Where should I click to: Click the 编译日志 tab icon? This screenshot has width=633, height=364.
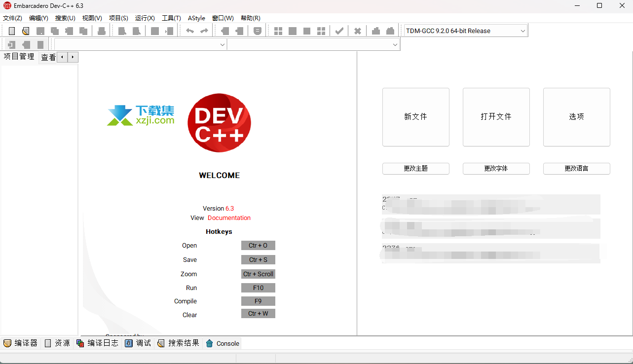click(x=80, y=343)
